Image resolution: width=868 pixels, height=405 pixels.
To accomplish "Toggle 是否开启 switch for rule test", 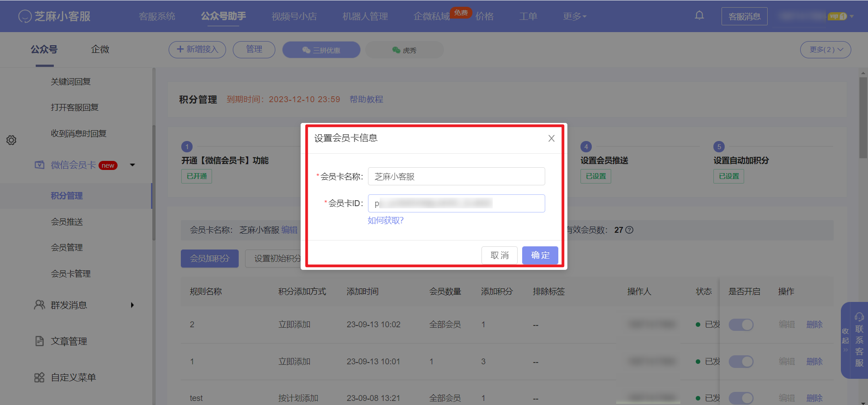I will pyautogui.click(x=741, y=398).
